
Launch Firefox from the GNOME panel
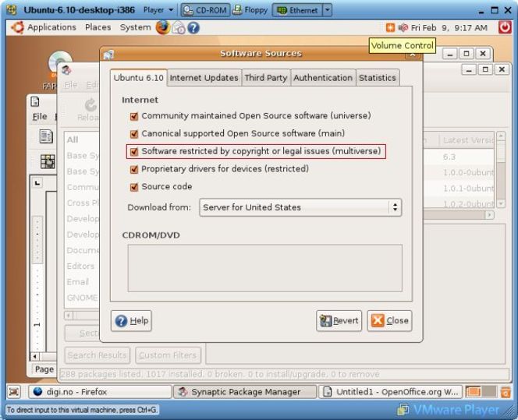[163, 27]
